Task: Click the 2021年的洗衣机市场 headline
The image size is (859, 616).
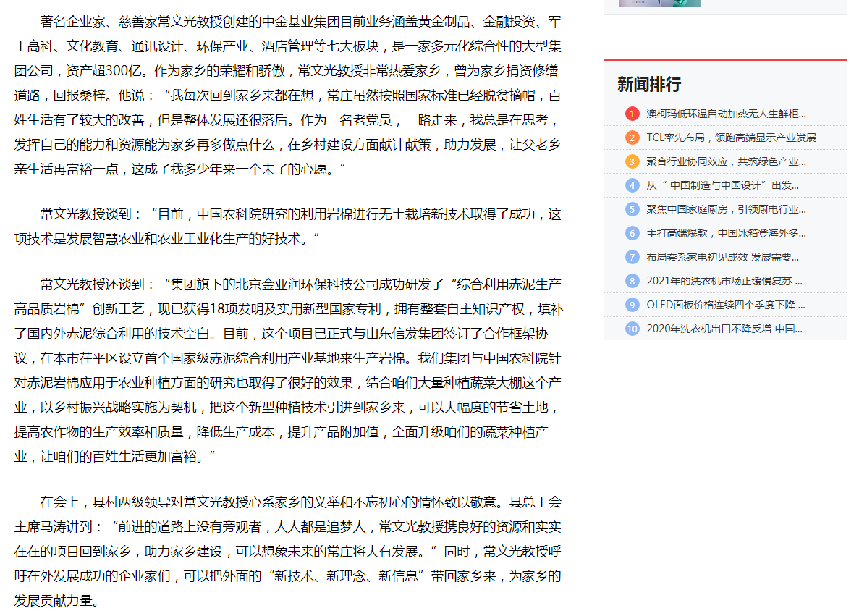Action: (x=724, y=281)
